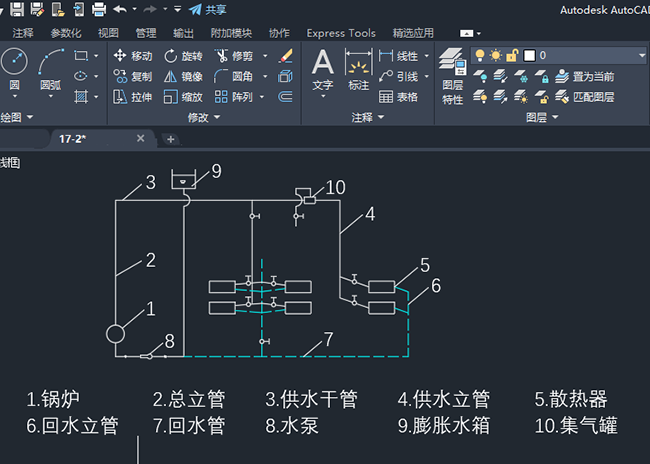Open the layer list dropdown
650x464 pixels.
pyautogui.click(x=642, y=56)
